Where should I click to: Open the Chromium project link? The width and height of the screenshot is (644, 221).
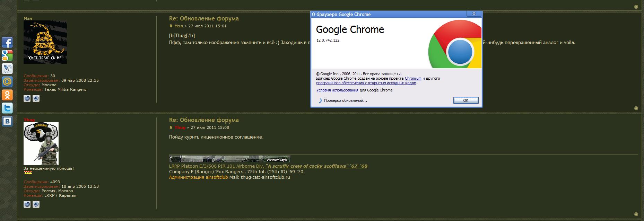pyautogui.click(x=413, y=78)
